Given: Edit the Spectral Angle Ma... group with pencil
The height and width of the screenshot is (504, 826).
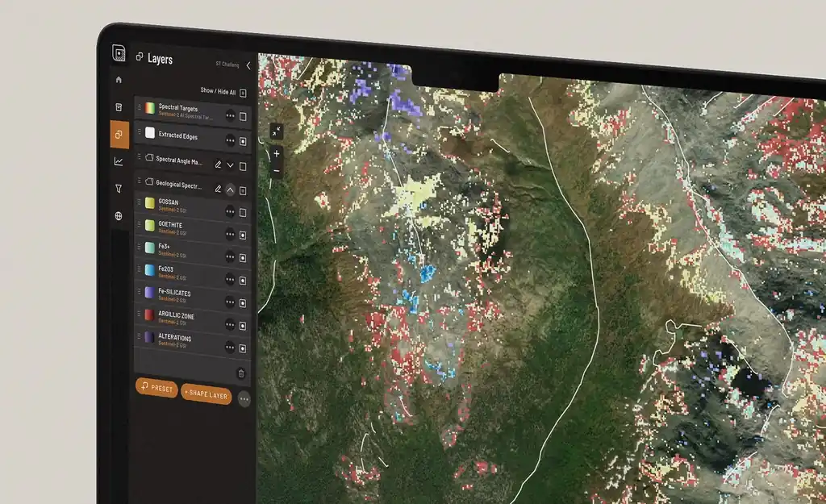Looking at the screenshot, I should pyautogui.click(x=218, y=165).
